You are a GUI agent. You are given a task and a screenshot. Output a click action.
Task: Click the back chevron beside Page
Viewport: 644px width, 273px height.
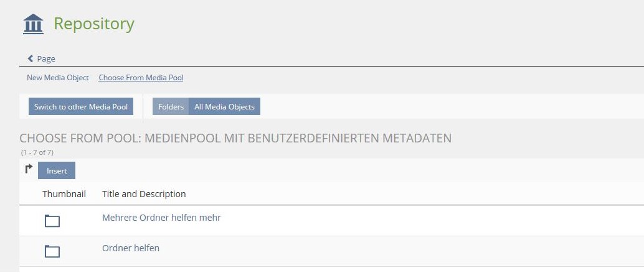pyautogui.click(x=31, y=58)
